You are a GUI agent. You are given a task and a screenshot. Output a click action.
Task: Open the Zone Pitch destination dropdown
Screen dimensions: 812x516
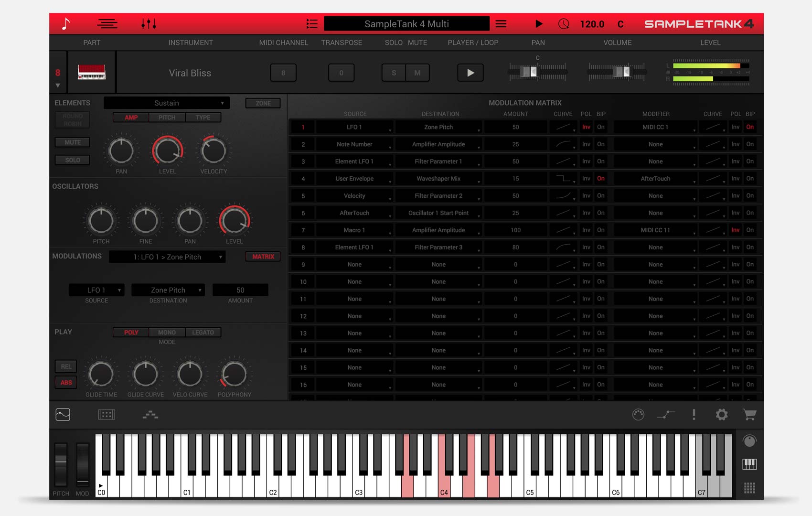coord(168,290)
